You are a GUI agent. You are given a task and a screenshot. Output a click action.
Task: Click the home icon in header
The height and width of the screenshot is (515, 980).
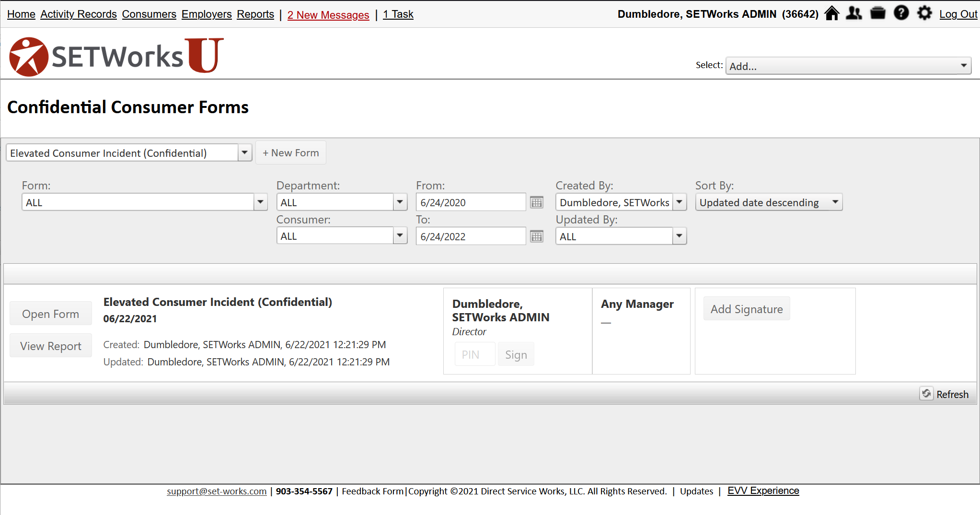click(832, 13)
